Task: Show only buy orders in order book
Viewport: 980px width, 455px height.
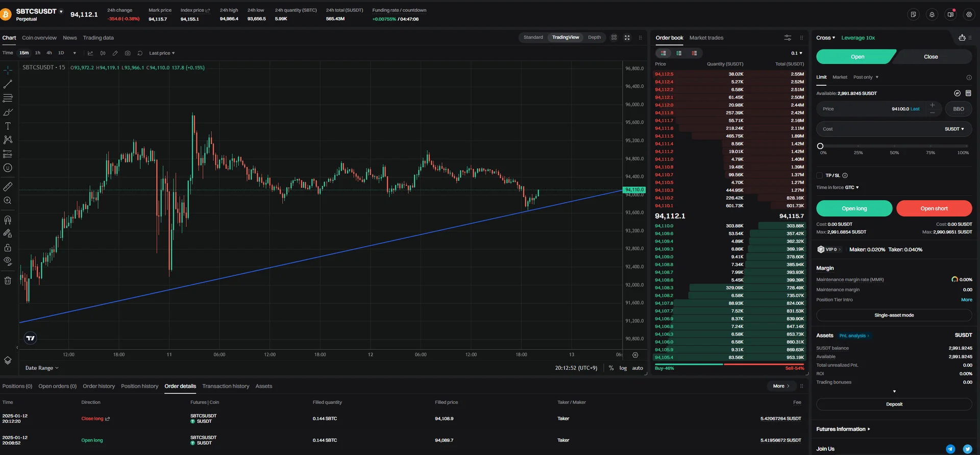Action: (x=679, y=53)
